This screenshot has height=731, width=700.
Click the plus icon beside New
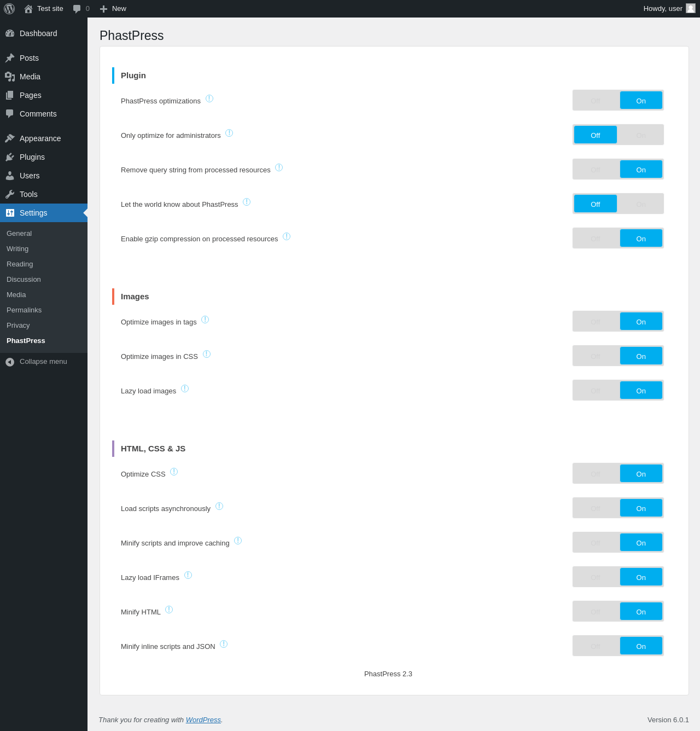(x=103, y=9)
